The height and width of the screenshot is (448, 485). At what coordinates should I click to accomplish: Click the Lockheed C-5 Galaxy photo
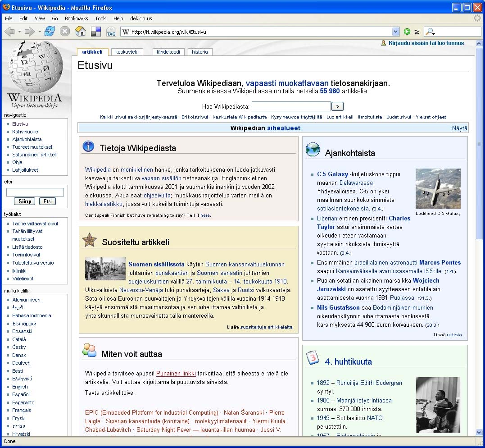pos(438,188)
